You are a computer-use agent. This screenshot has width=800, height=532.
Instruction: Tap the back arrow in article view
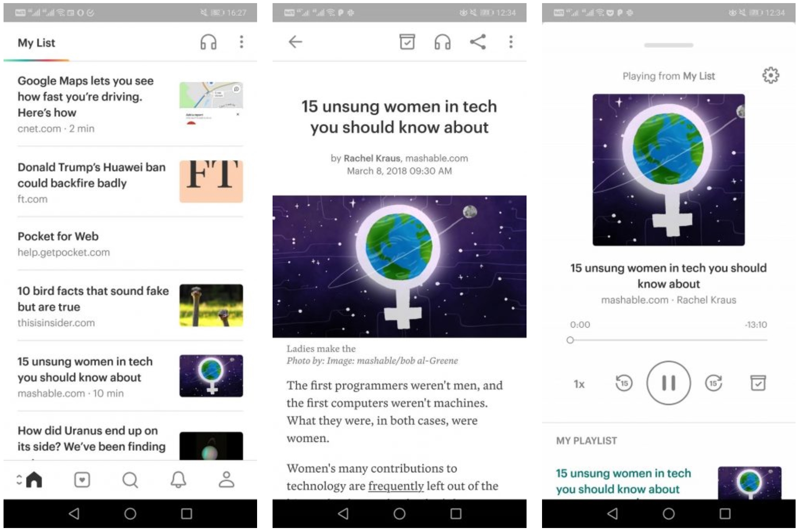tap(295, 42)
